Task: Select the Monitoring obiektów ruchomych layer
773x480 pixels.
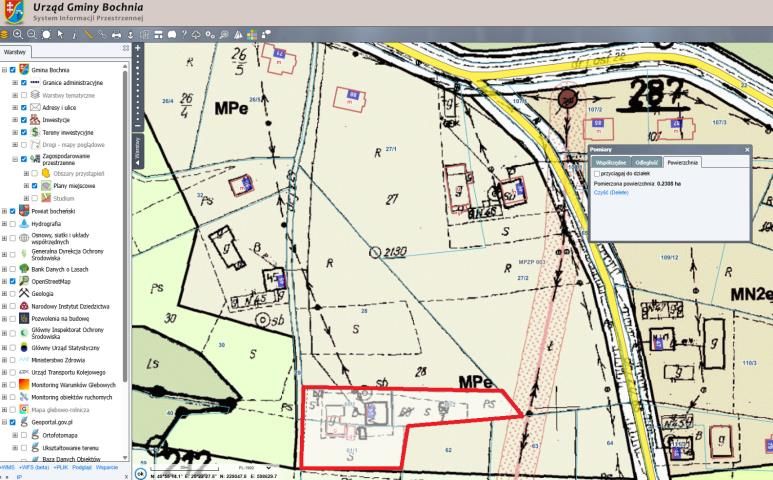Action: (x=72, y=397)
